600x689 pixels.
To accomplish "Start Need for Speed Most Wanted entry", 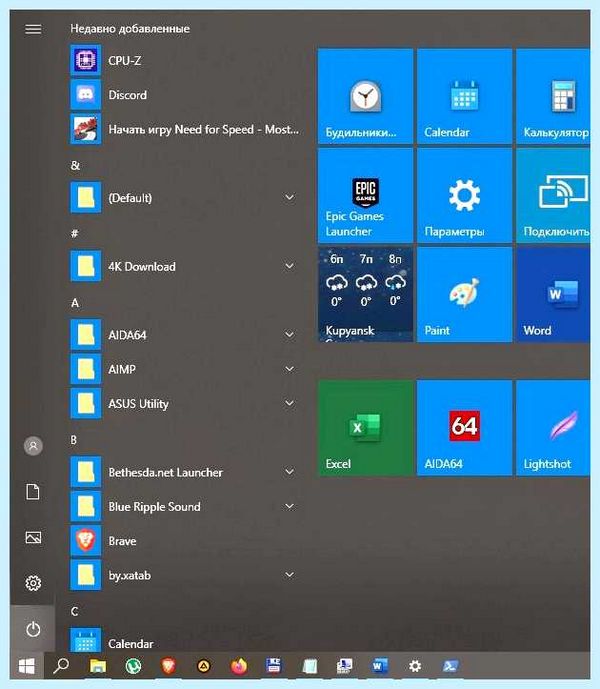I will [x=185, y=129].
